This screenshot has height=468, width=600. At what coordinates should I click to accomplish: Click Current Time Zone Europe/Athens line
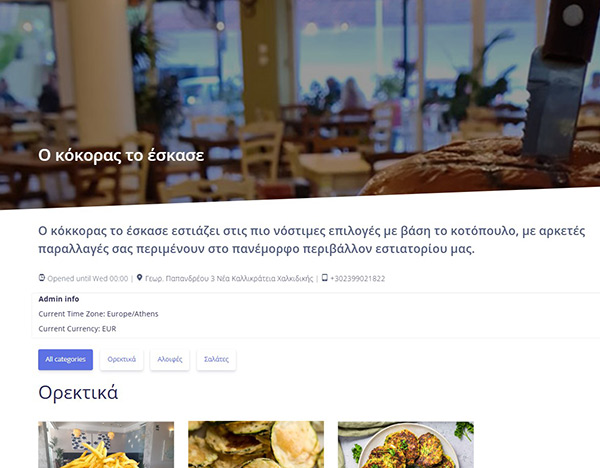coord(98,314)
